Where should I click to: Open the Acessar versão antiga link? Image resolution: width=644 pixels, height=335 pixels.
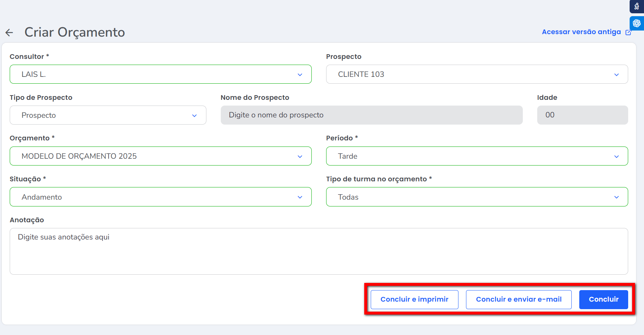point(581,32)
